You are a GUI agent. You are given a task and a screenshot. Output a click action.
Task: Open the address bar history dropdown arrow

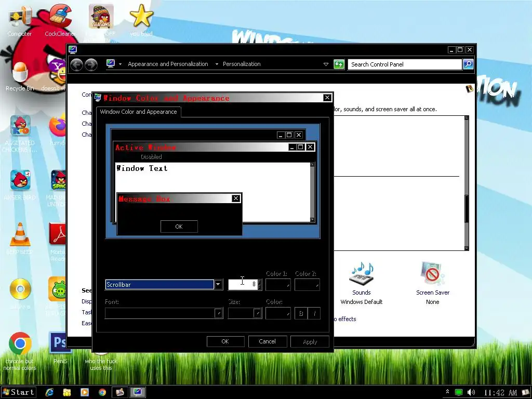326,64
